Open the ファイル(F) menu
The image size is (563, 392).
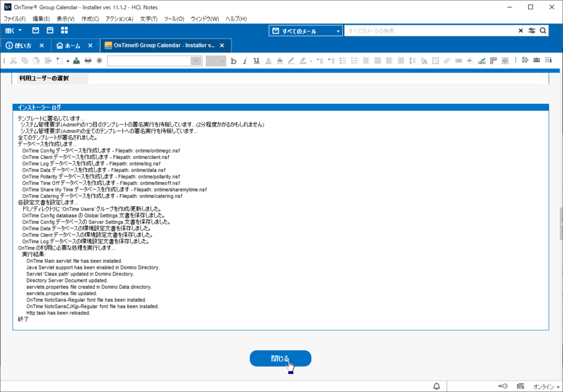click(15, 19)
